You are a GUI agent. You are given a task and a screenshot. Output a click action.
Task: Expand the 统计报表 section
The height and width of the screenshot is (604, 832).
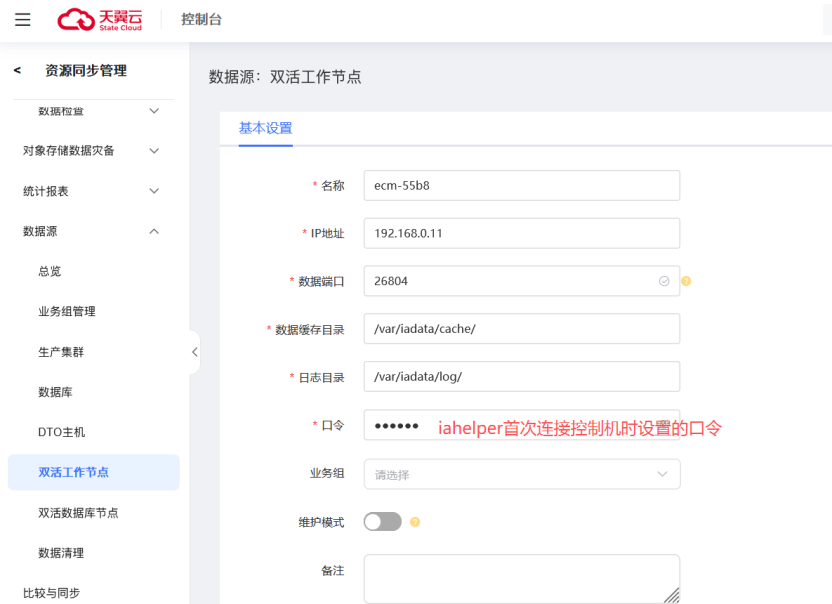pos(91,191)
